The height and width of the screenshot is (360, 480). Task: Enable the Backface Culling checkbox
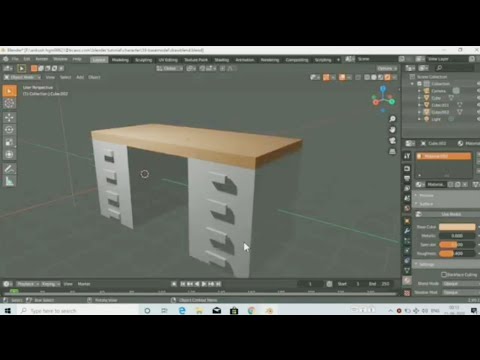click(x=444, y=275)
